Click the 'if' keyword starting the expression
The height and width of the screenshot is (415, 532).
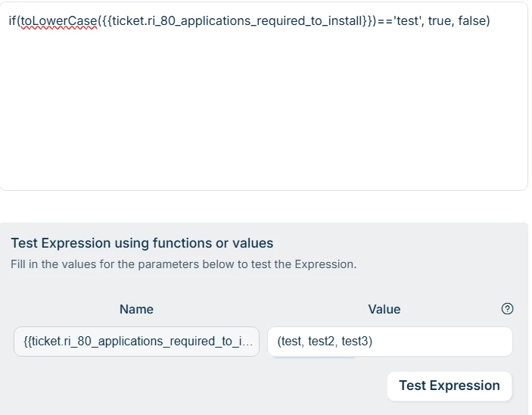point(12,20)
